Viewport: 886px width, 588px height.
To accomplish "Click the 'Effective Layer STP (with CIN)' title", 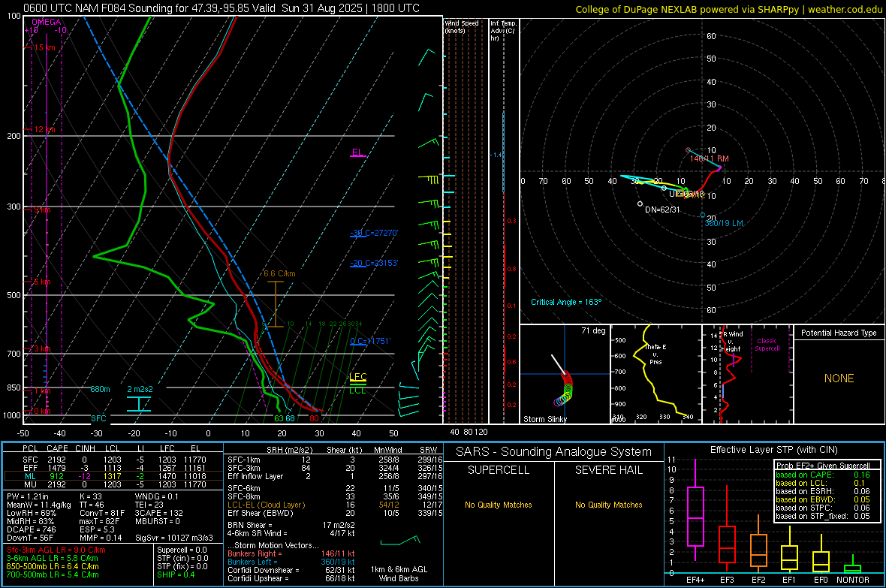I will tap(773, 450).
